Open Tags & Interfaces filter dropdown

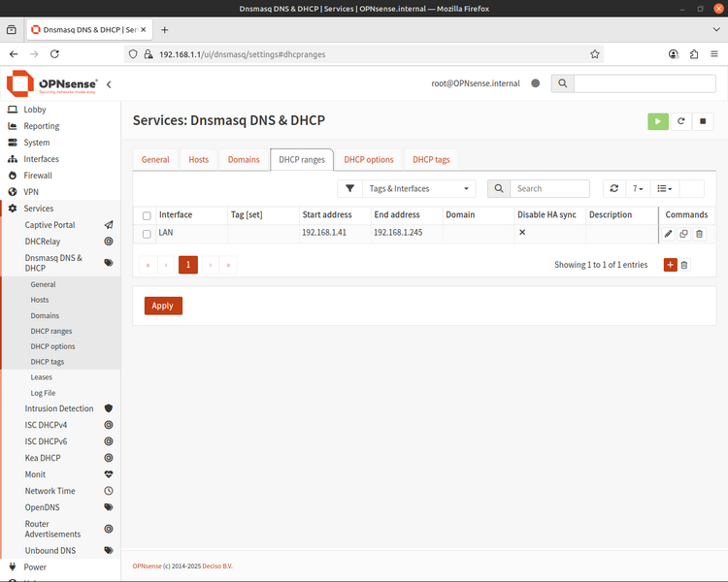click(x=418, y=188)
